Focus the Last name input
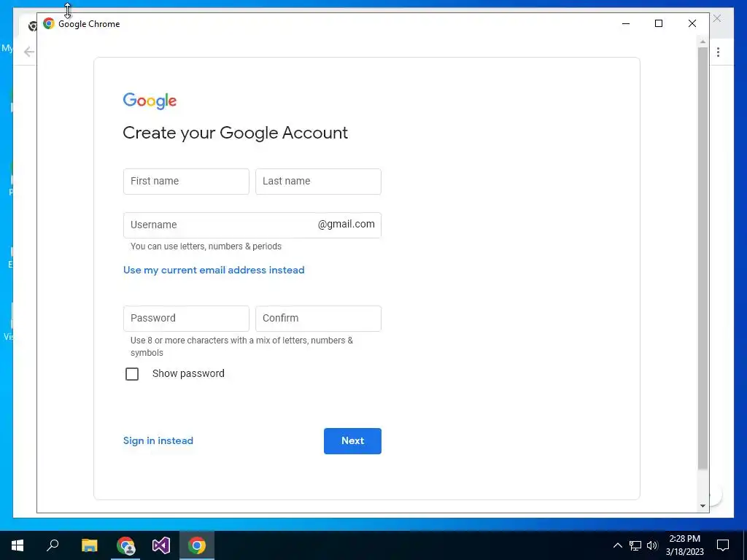Screen dimensions: 747x560 318,182
